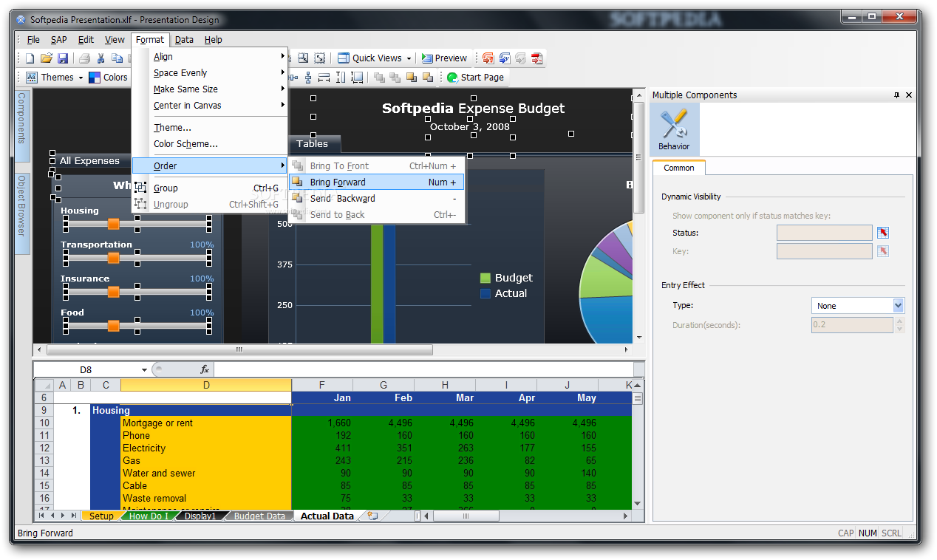This screenshot has width=937, height=560.
Task: Expand the Center in Canvas submenu
Action: [x=209, y=106]
